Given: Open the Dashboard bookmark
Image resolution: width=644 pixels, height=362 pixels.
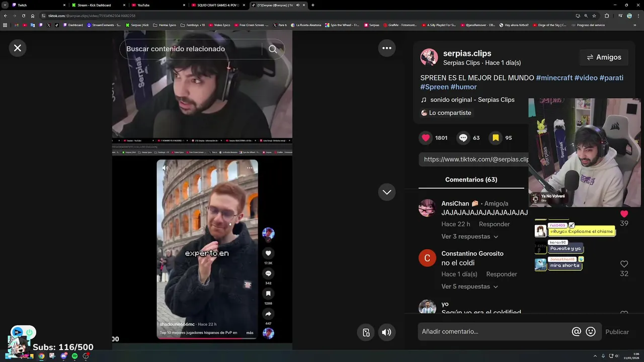Looking at the screenshot, I should [73, 25].
